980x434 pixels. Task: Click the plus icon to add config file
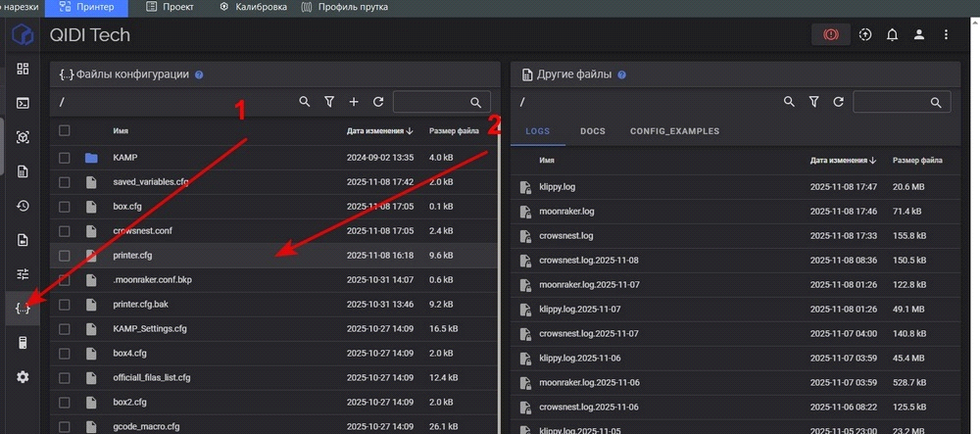[354, 102]
